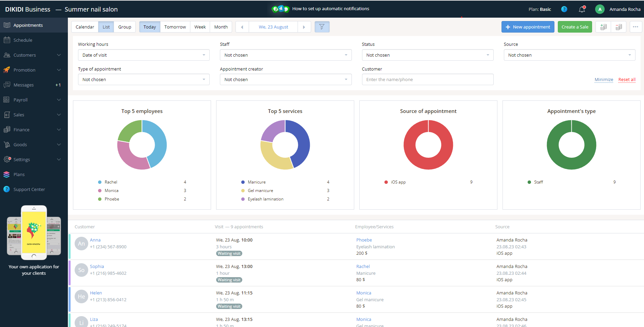Select the Week period tab

tap(200, 27)
